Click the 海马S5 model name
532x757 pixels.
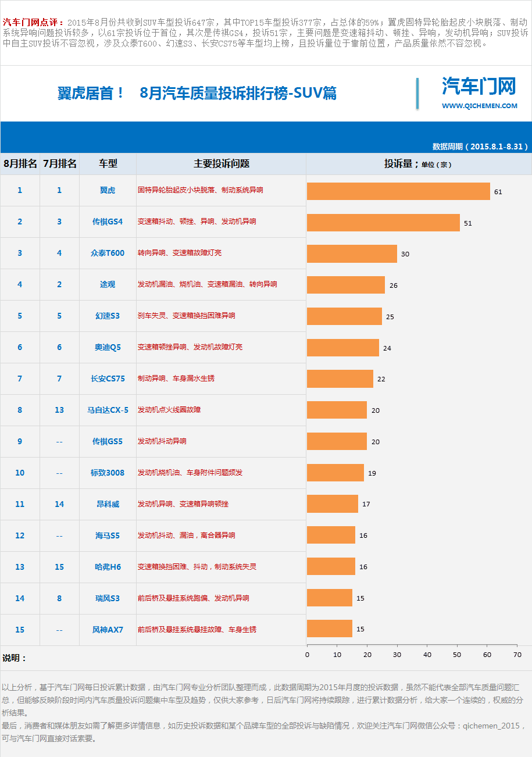point(108,535)
